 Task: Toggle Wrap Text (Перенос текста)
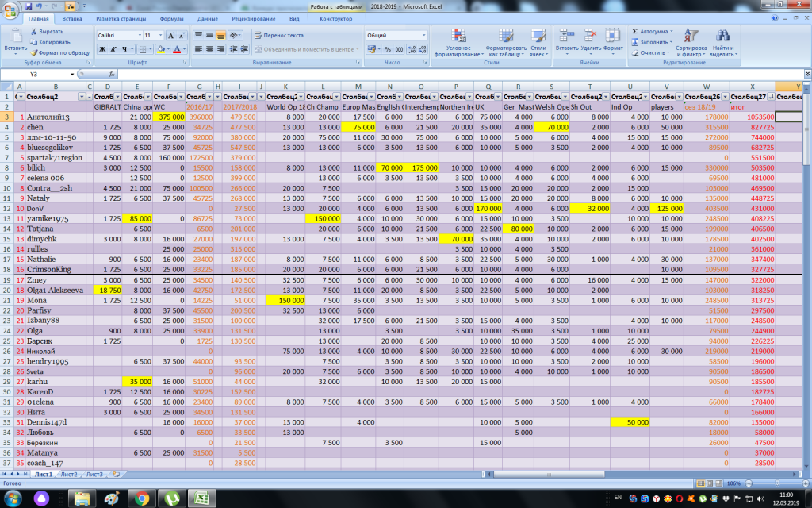tap(278, 36)
